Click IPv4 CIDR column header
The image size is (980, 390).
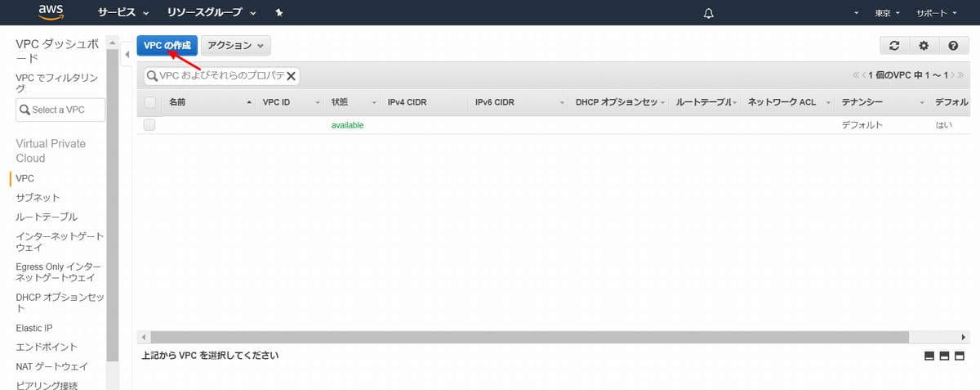[x=425, y=102]
